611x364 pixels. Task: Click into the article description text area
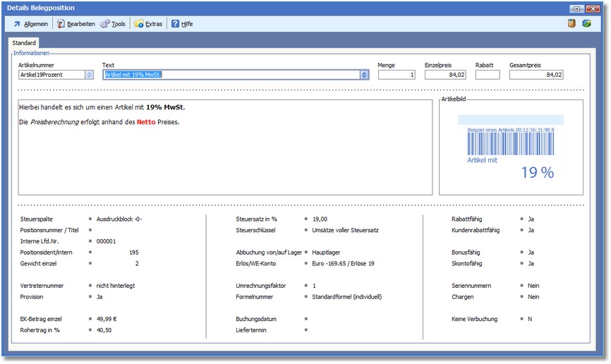pyautogui.click(x=224, y=162)
